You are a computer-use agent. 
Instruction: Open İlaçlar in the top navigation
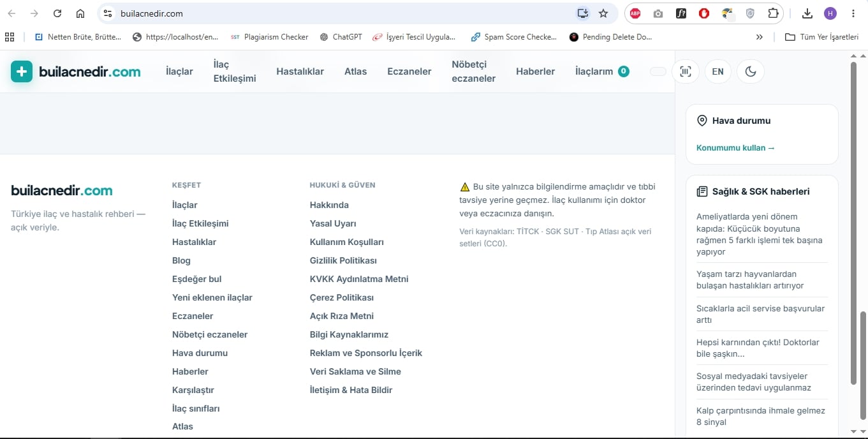click(179, 71)
